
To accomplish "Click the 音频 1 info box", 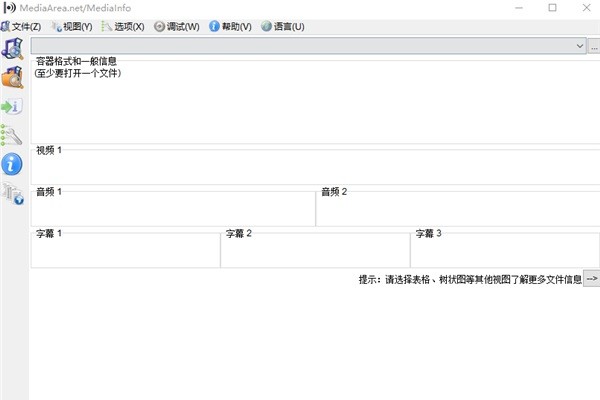I will pyautogui.click(x=173, y=208).
